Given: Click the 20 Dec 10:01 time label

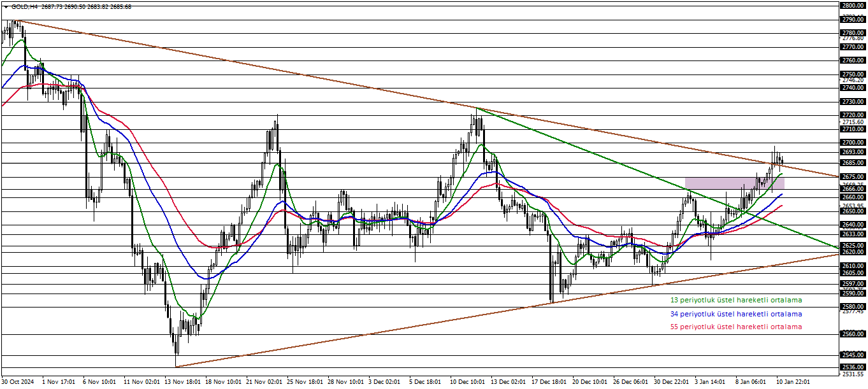Looking at the screenshot, I should pyautogui.click(x=591, y=382).
